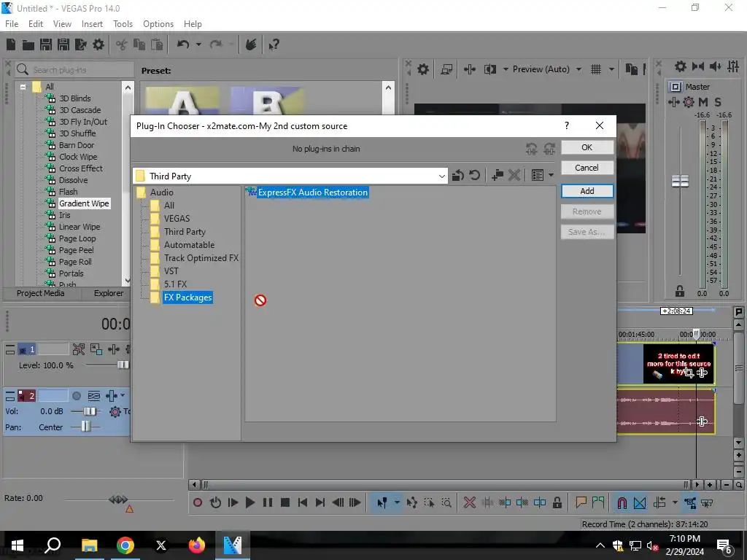Click Create new folder icon in Plug-In Chooser
The image size is (747, 560).
tap(498, 176)
